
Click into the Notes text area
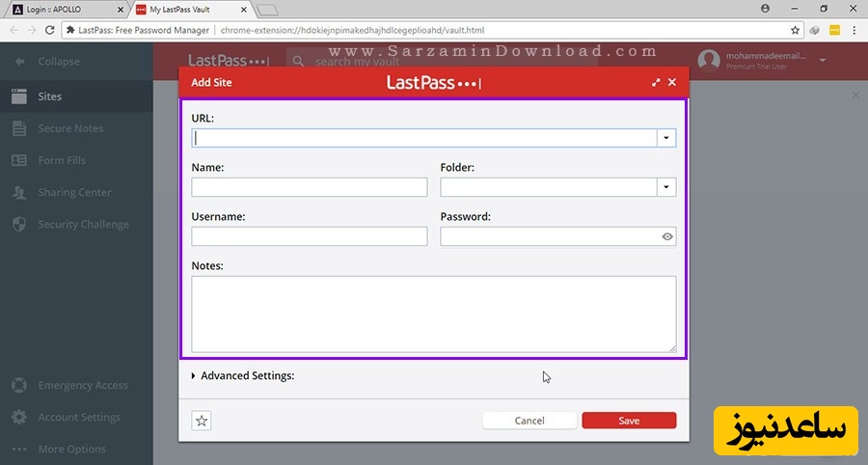(x=433, y=314)
